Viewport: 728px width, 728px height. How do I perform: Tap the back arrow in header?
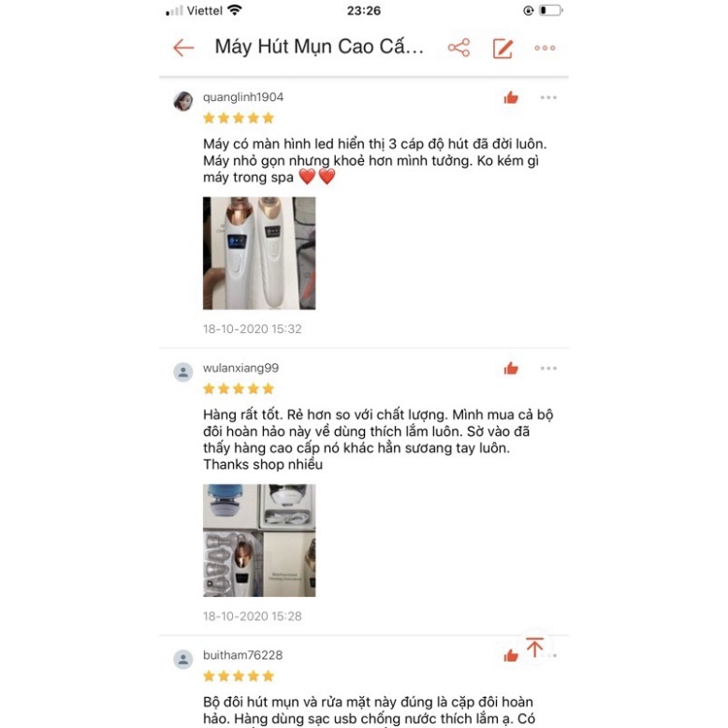183,48
